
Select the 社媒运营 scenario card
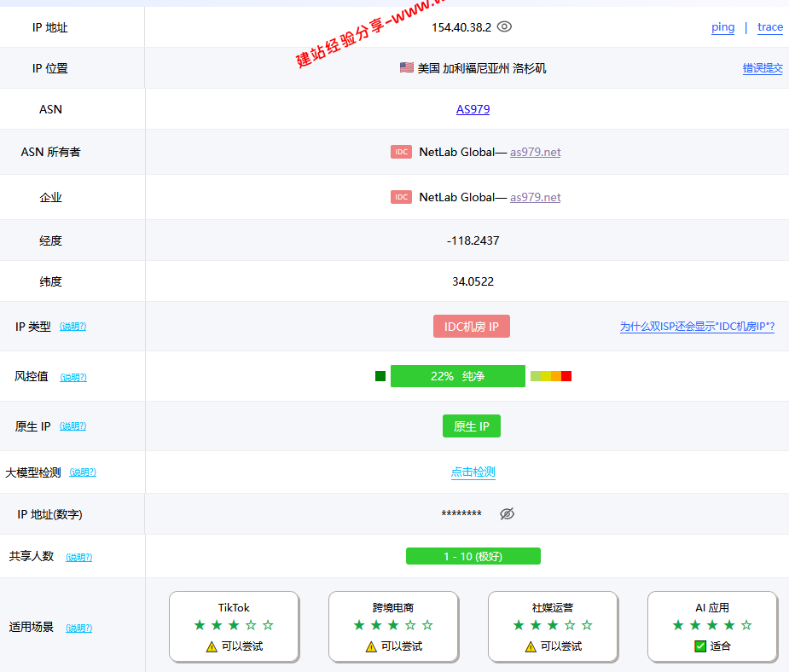click(553, 627)
